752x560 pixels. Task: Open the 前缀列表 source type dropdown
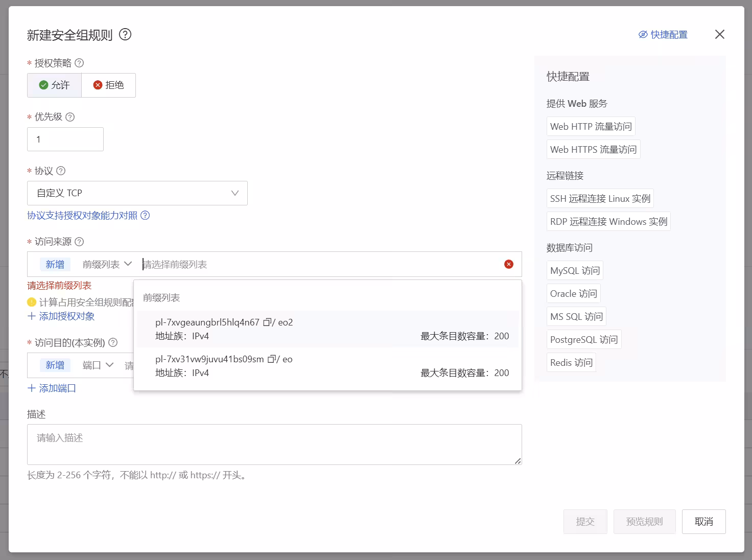pos(107,264)
